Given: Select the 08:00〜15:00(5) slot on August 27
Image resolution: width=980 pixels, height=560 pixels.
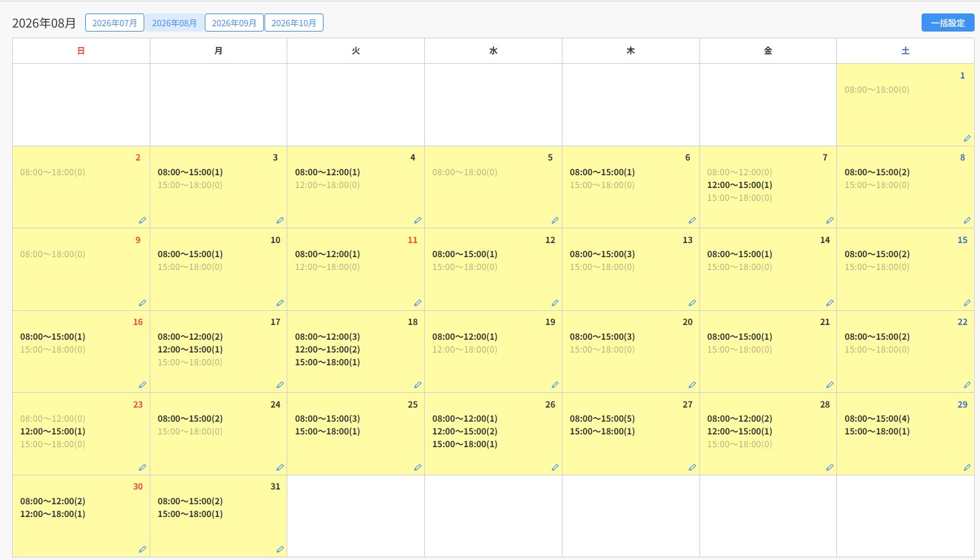Looking at the screenshot, I should click(602, 419).
